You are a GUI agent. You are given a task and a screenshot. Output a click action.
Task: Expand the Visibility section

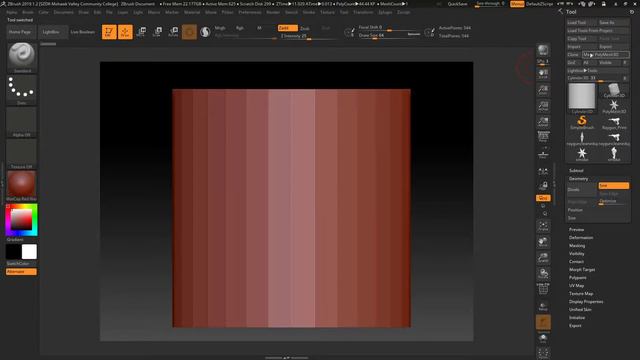point(577,253)
